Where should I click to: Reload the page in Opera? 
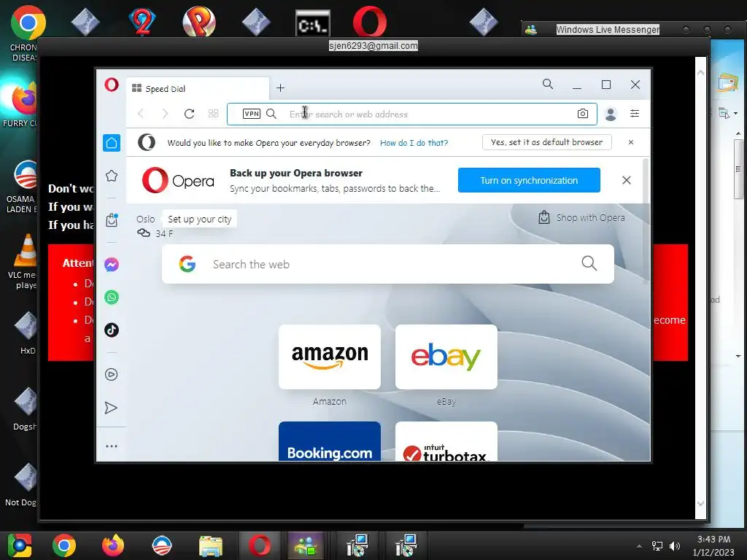[x=189, y=114]
